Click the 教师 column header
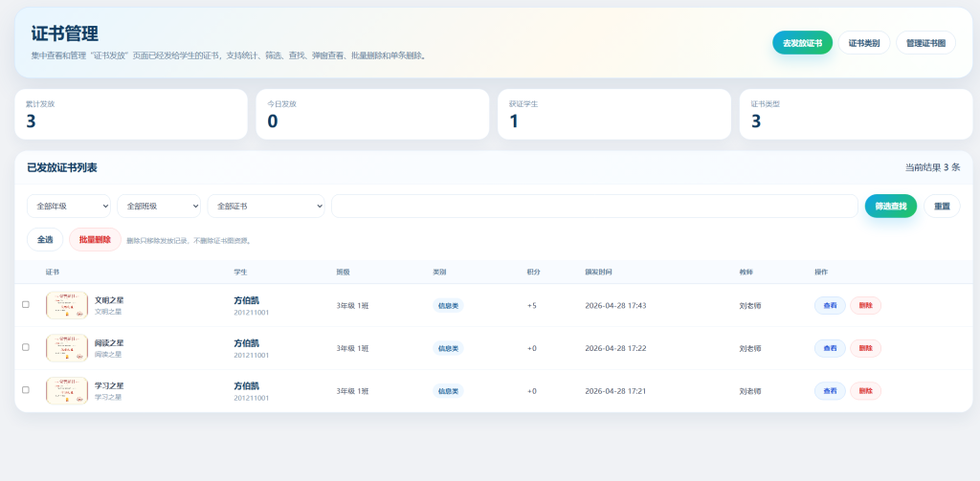Image resolution: width=980 pixels, height=481 pixels. point(746,273)
